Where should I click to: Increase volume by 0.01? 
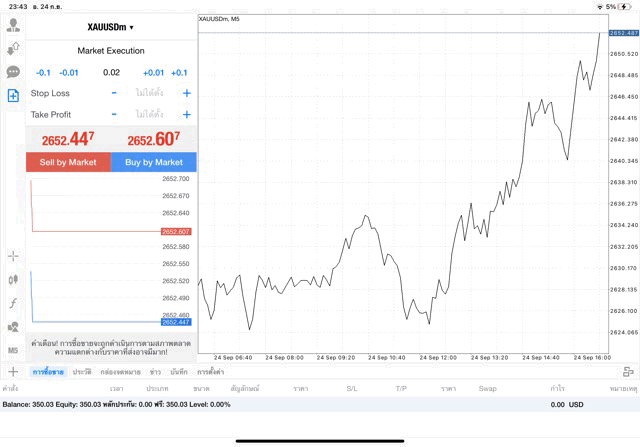[x=153, y=73]
